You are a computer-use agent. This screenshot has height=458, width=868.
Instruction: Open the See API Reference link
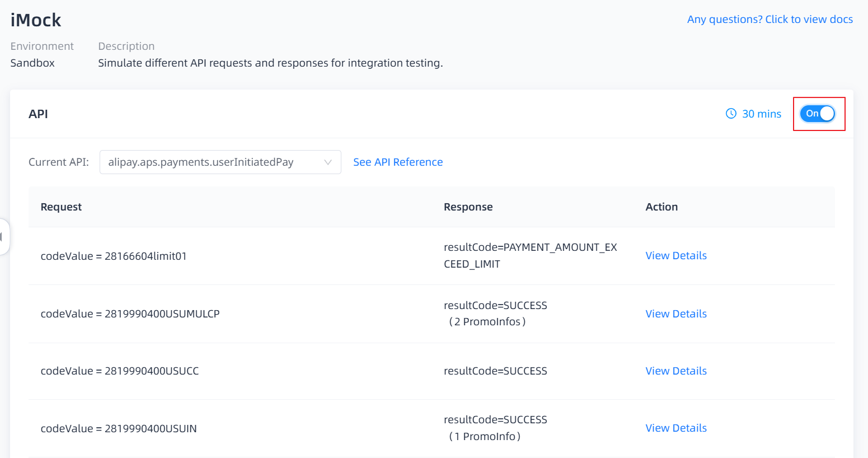click(398, 162)
